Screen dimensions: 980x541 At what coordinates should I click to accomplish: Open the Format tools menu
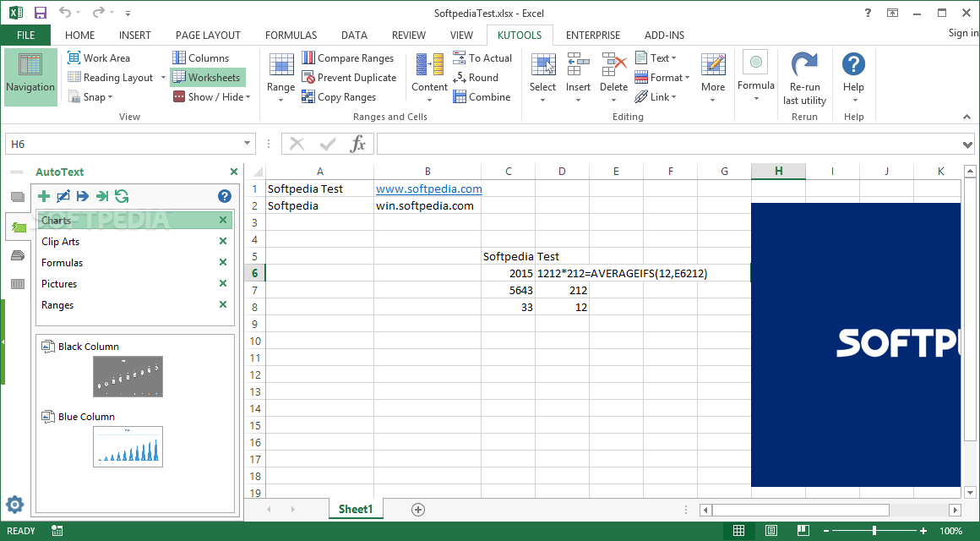point(661,78)
